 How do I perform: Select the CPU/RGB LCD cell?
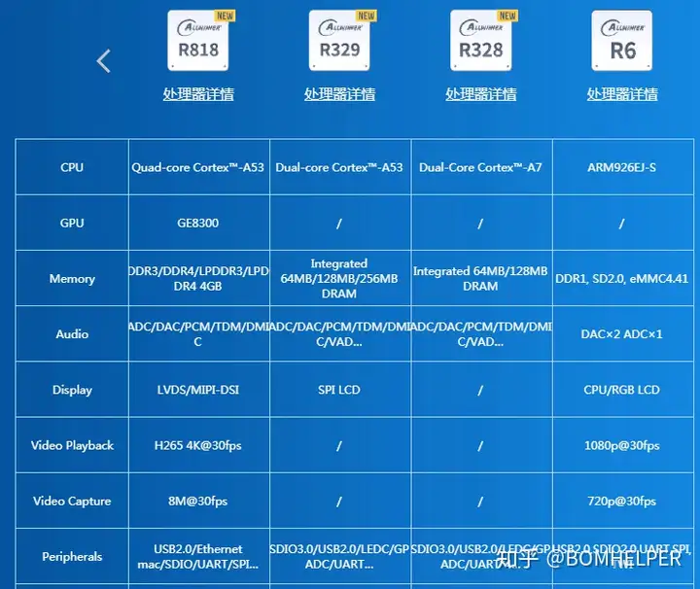(x=622, y=390)
